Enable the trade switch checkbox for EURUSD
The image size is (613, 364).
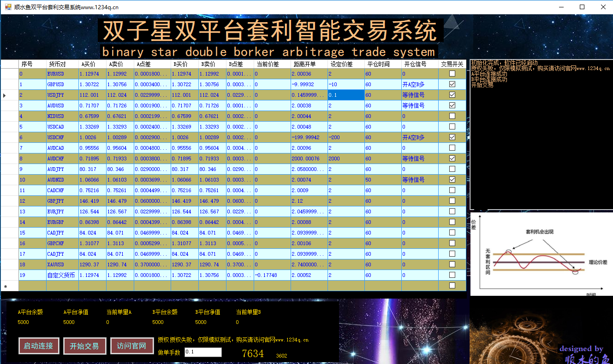tap(452, 74)
